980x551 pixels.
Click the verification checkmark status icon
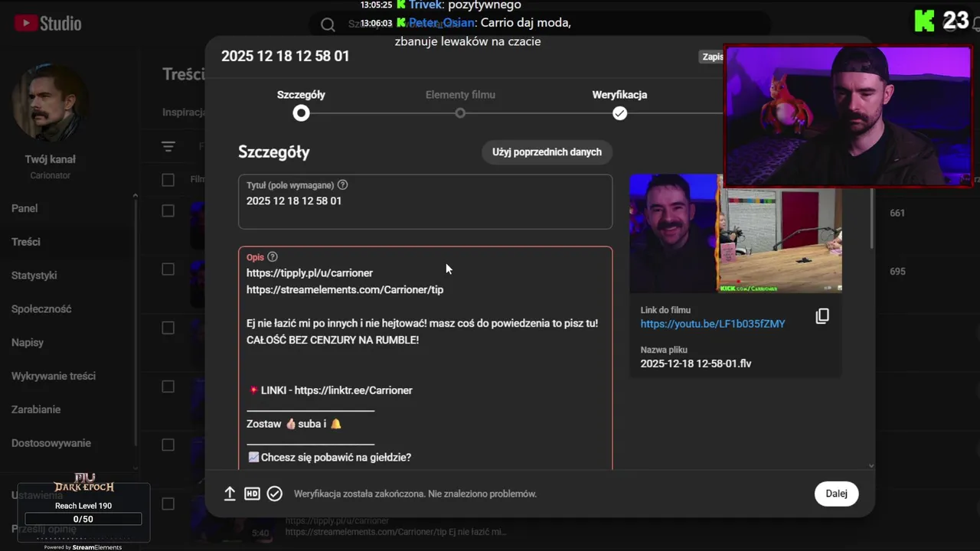point(275,494)
